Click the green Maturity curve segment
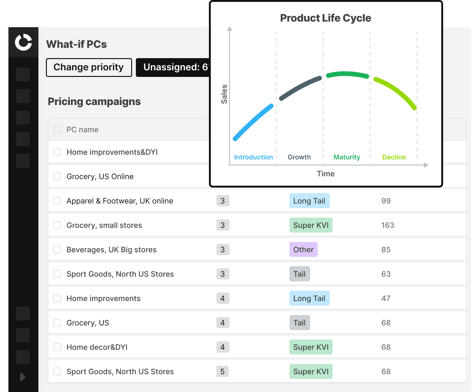The image size is (475, 392). [347, 74]
